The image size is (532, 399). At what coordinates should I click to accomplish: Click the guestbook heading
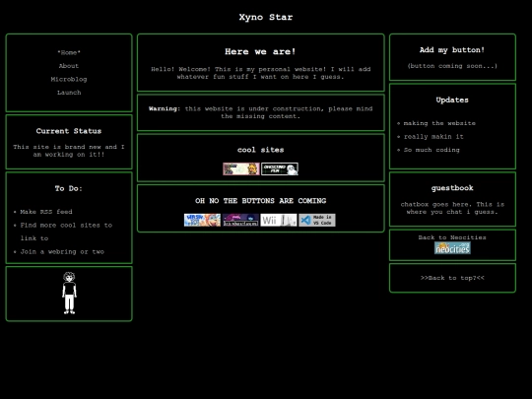point(452,187)
